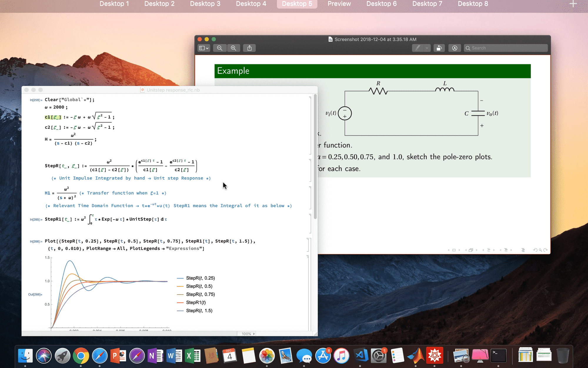The height and width of the screenshot is (368, 588).
Task: Click the chevron next to the Markup pencil
Action: pyautogui.click(x=427, y=48)
